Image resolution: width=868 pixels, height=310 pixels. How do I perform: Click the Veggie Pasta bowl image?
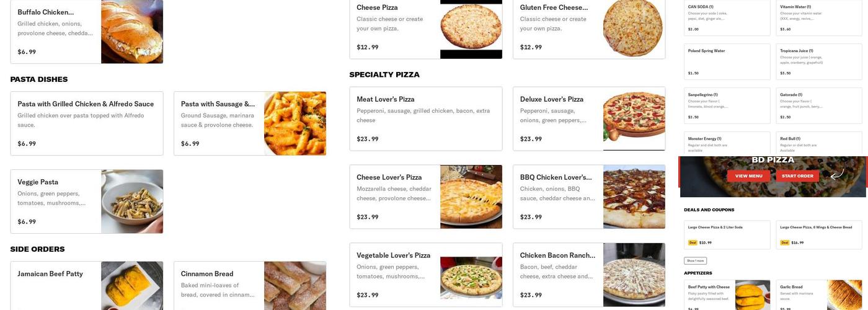coord(132,201)
